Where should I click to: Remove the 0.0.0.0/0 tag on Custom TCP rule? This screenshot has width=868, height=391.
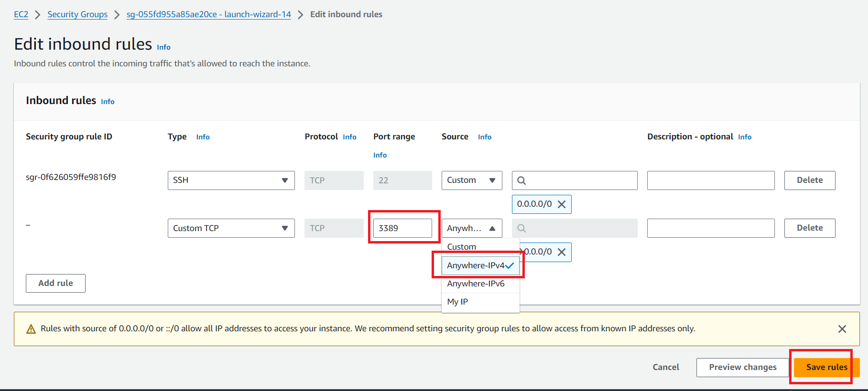pyautogui.click(x=562, y=252)
